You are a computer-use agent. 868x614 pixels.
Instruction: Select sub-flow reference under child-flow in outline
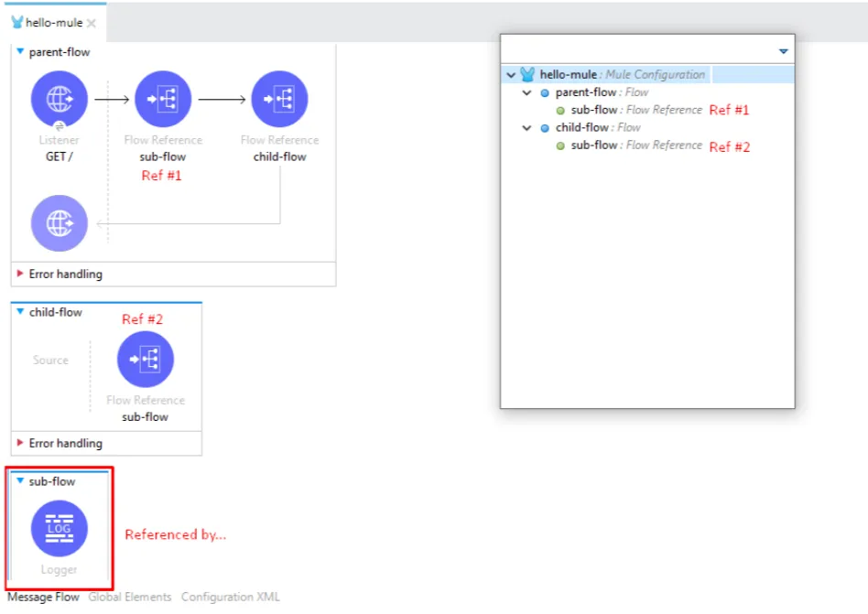coord(636,145)
